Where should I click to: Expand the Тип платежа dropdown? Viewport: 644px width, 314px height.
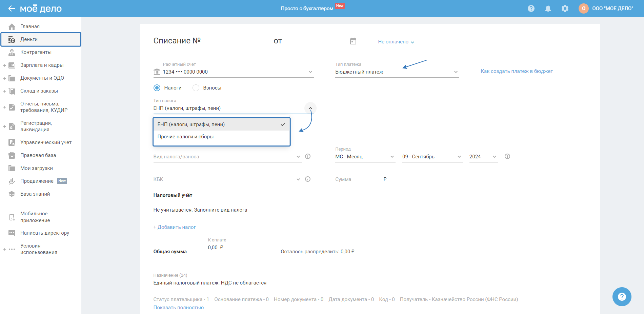point(397,72)
